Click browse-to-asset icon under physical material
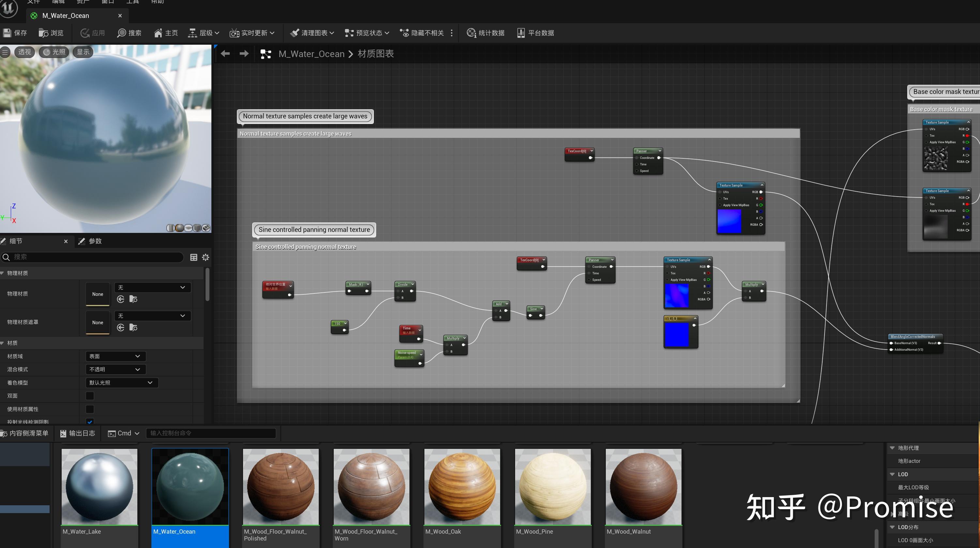This screenshot has height=548, width=980. [x=133, y=299]
